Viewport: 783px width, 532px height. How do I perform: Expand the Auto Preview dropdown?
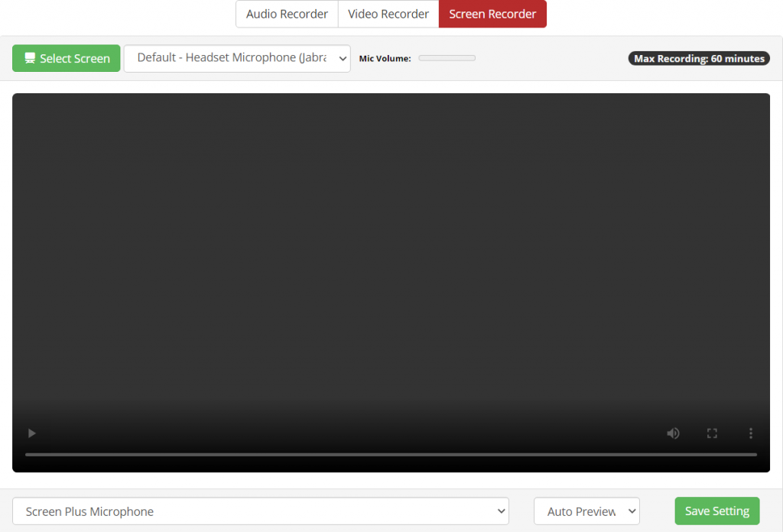click(x=586, y=511)
